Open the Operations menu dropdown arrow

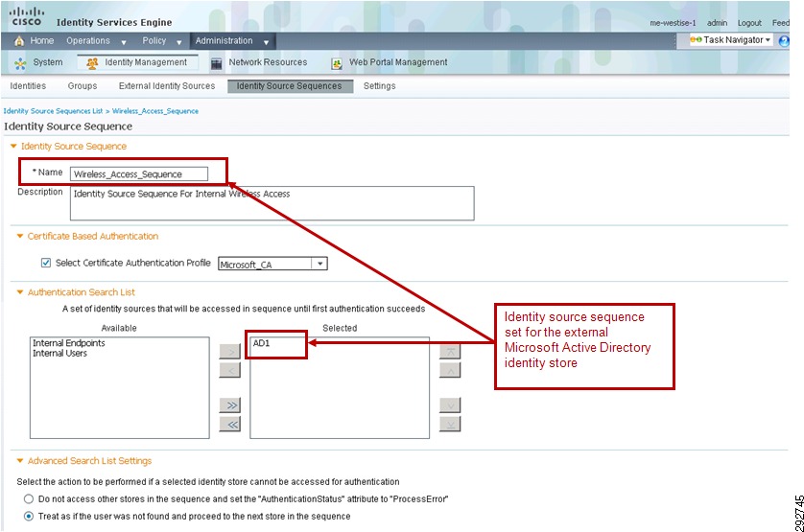[x=124, y=42]
